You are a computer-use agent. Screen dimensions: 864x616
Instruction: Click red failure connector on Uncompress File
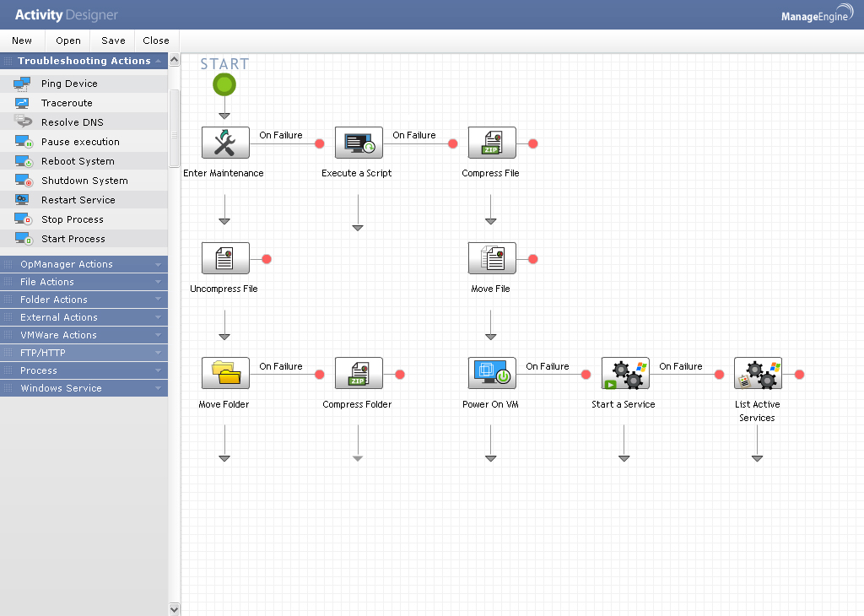click(x=267, y=259)
